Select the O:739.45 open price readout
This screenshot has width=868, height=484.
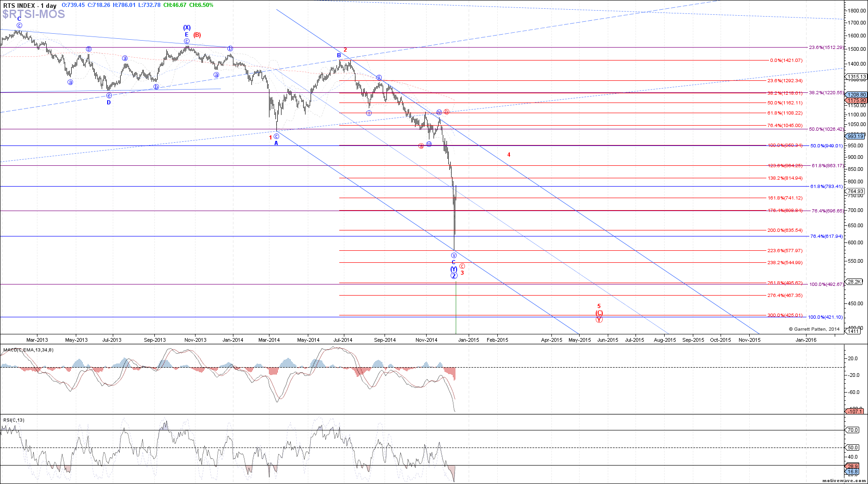click(x=73, y=5)
